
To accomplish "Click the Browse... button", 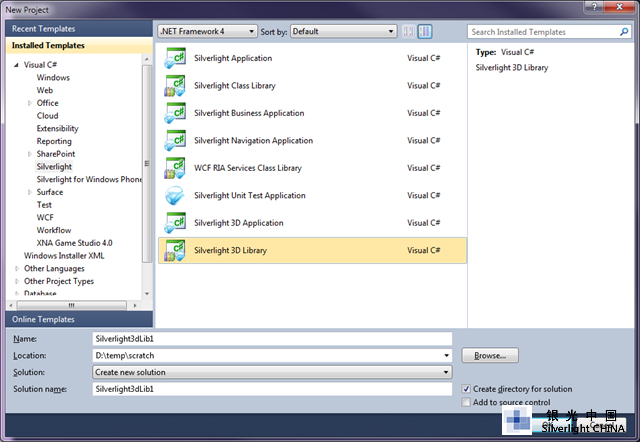I will [490, 355].
